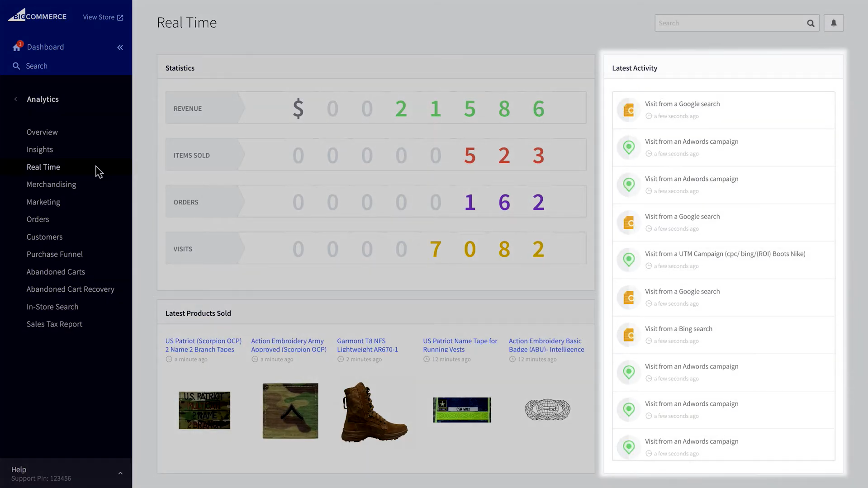Click the ITEMS SOLD statistic label
Screen dimensions: 868x488
(x=192, y=155)
